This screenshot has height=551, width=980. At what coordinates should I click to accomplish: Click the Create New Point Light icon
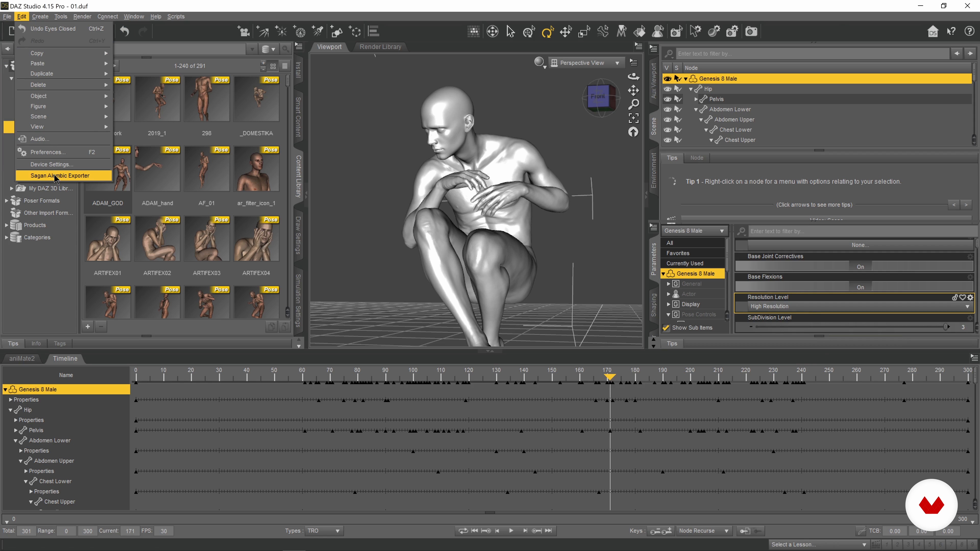pyautogui.click(x=281, y=32)
